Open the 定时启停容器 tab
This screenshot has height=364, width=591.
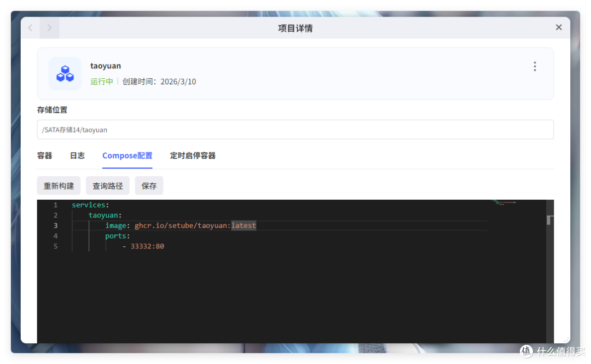click(x=193, y=155)
